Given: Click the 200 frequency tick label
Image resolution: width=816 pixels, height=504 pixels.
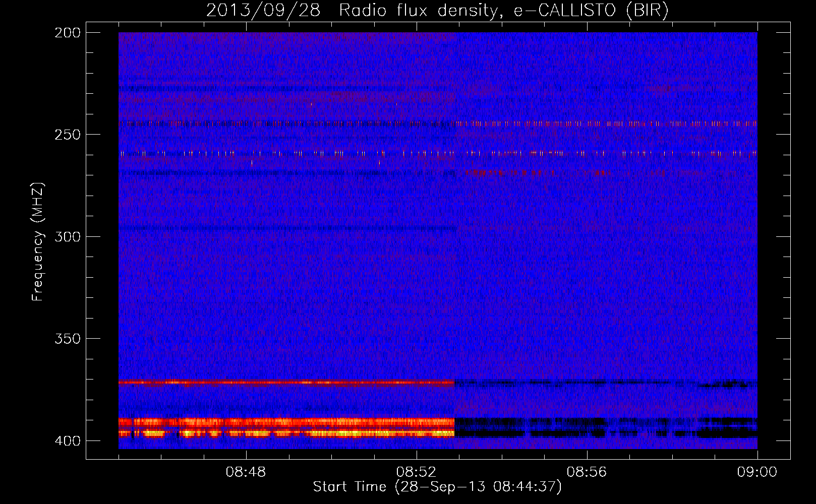Looking at the screenshot, I should 68,33.
